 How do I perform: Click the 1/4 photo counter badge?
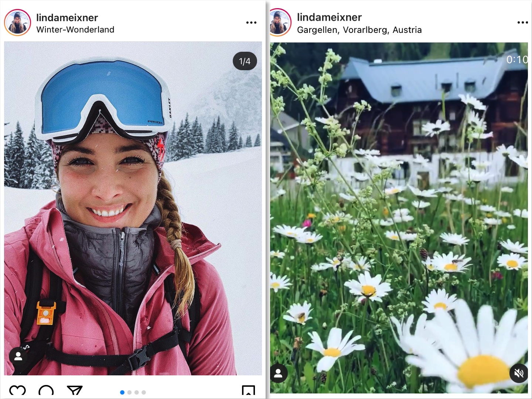click(x=245, y=61)
